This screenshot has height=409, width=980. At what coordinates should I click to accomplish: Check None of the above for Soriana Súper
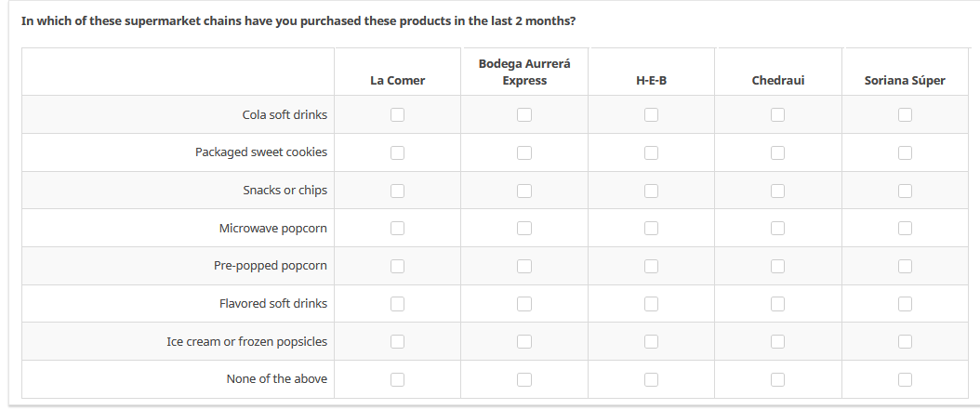[905, 379]
